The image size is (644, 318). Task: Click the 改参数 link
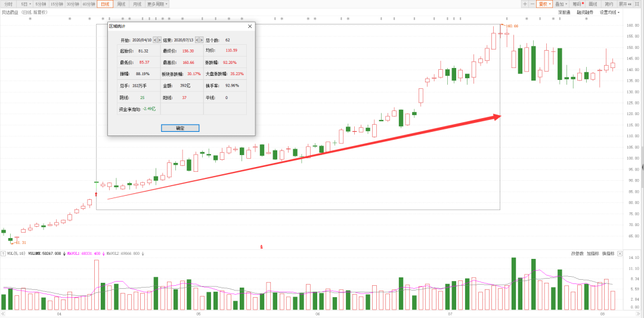point(577,253)
